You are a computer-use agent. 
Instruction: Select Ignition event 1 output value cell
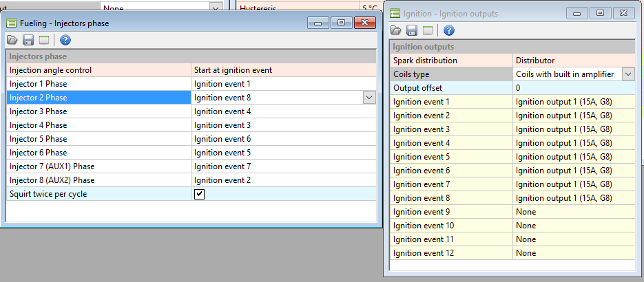573,102
